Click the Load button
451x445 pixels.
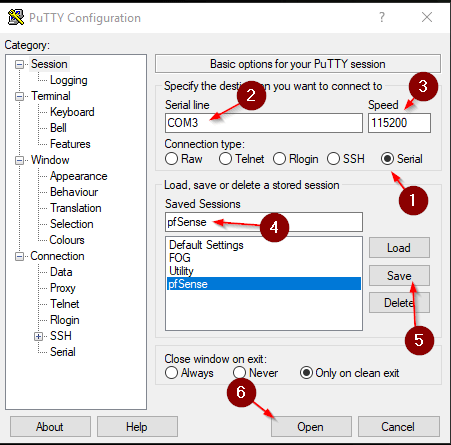click(x=399, y=248)
